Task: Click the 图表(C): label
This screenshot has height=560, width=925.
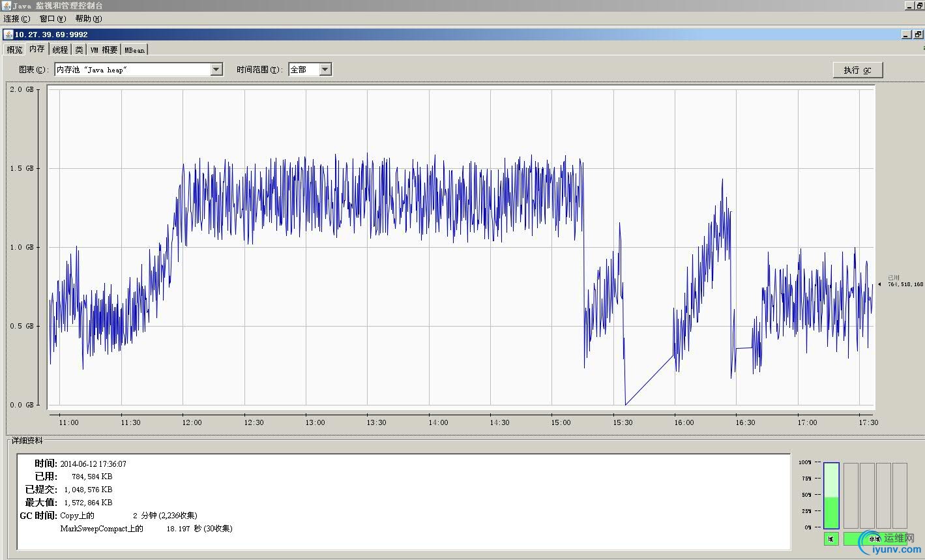Action: [x=34, y=69]
